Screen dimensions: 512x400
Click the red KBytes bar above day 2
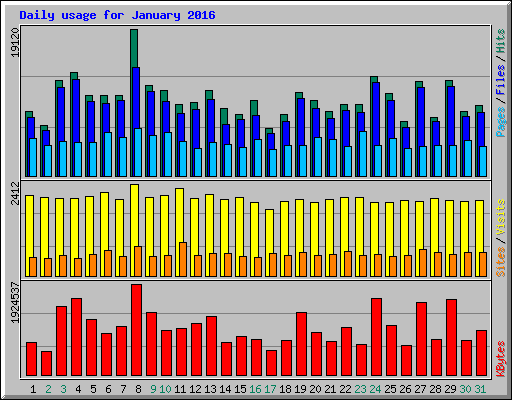(x=46, y=364)
